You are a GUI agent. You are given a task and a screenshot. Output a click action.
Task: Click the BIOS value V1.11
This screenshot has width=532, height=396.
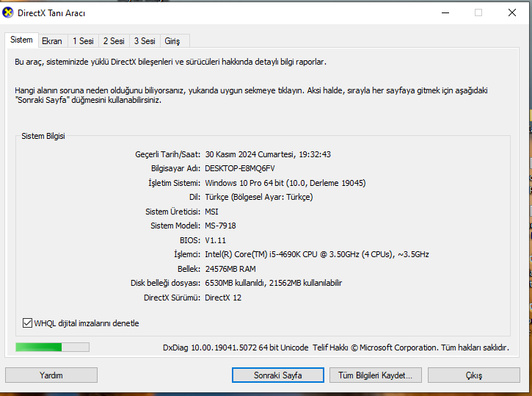(216, 240)
